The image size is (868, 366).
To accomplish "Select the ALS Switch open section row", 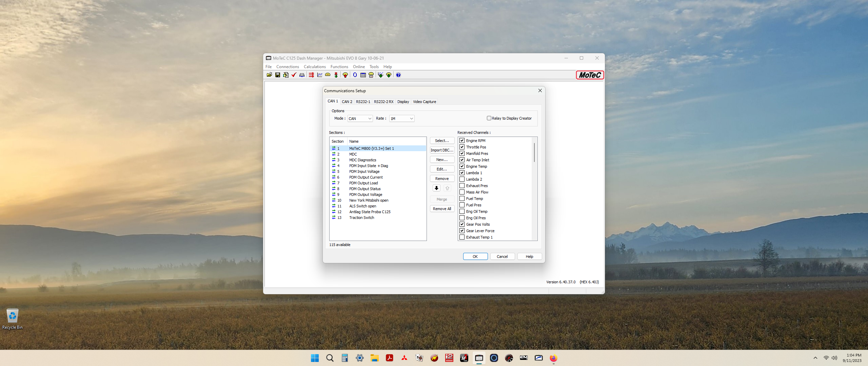I will (x=378, y=206).
